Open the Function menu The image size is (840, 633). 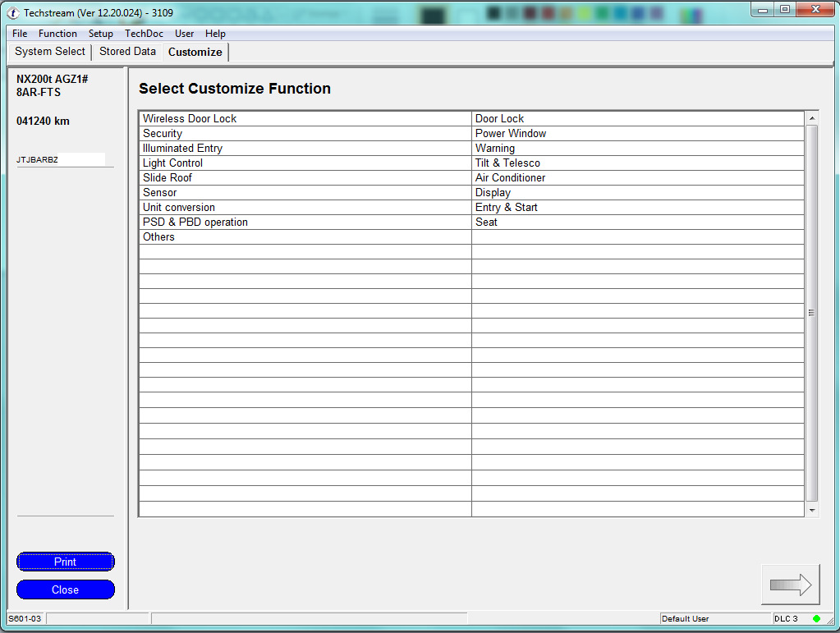57,33
